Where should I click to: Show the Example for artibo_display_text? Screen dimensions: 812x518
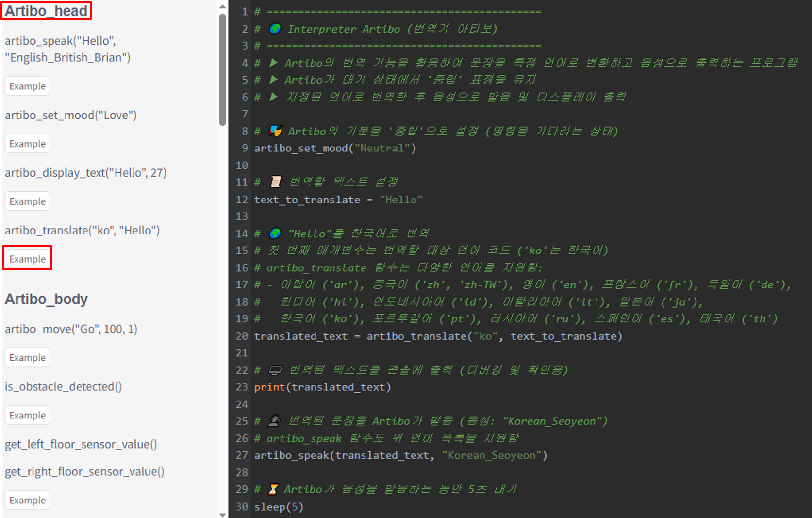(x=27, y=201)
